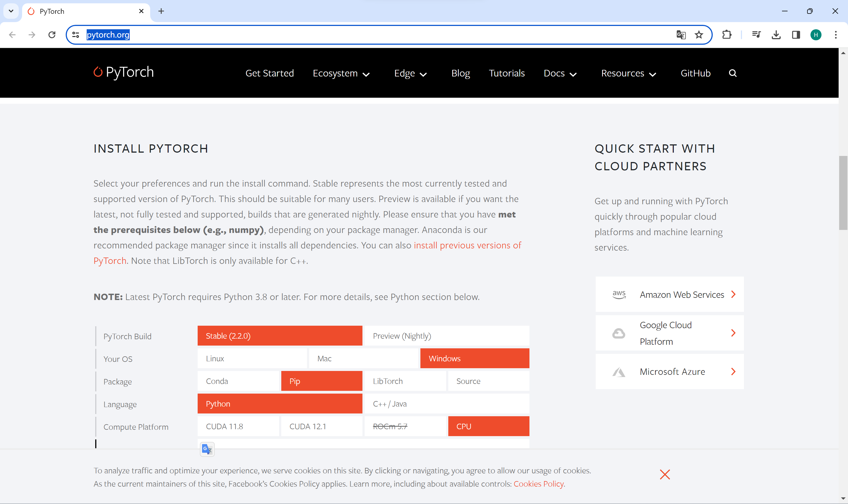Screen dimensions: 848x504
Task: Close the PyTorch tab
Action: tap(141, 11)
